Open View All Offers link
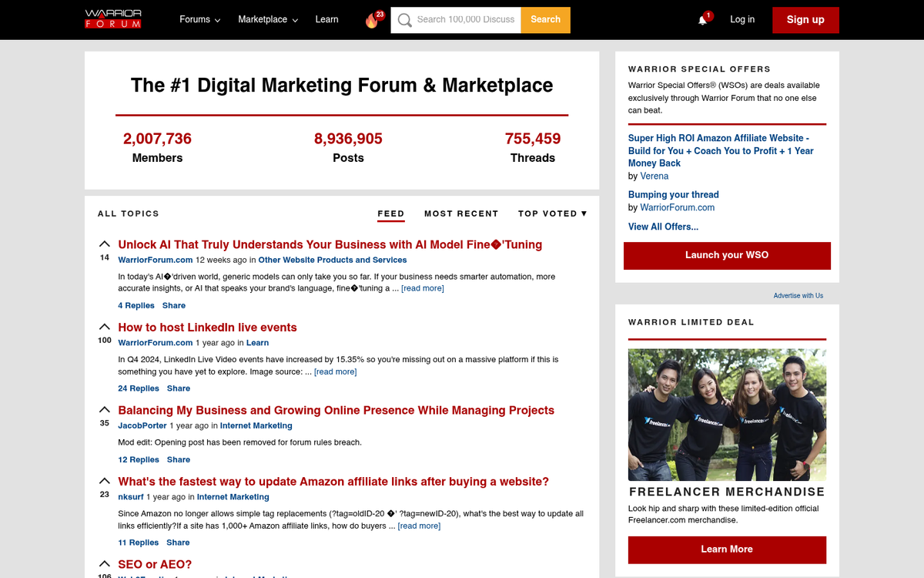The image size is (924, 578). pos(663,226)
